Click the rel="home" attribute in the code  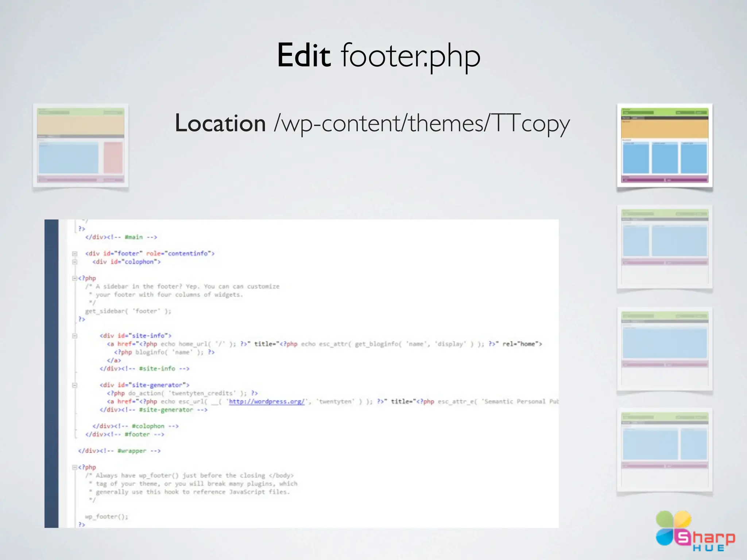pyautogui.click(x=520, y=344)
